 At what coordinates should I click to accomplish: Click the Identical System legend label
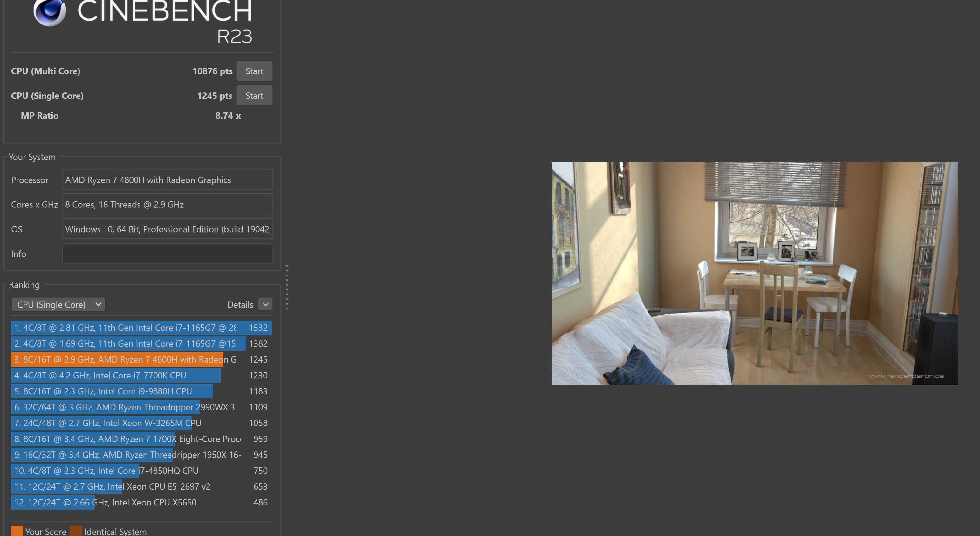[115, 532]
